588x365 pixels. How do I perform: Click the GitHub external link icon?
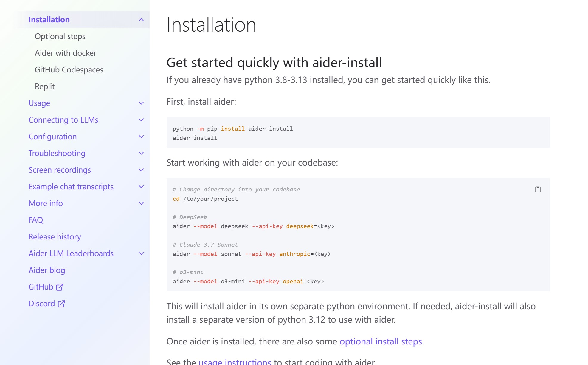click(60, 287)
